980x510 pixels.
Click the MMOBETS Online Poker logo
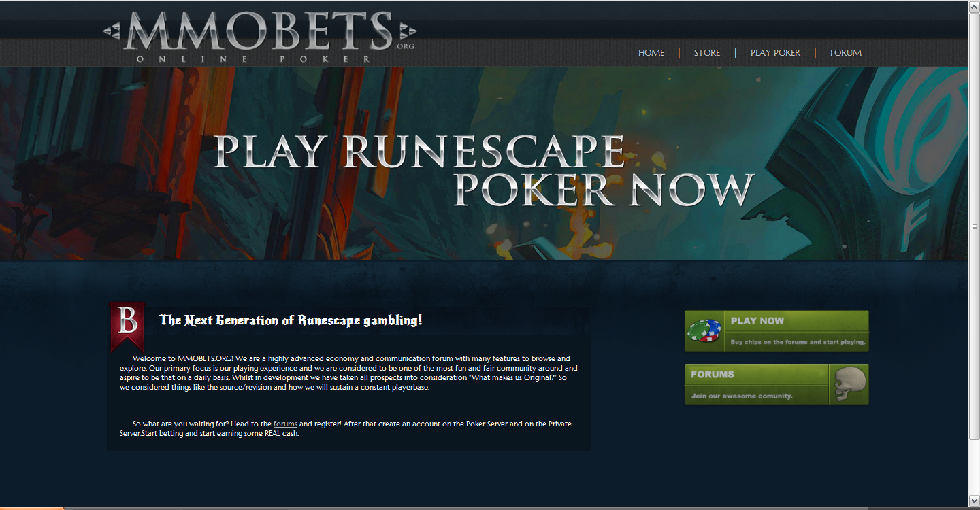(259, 35)
